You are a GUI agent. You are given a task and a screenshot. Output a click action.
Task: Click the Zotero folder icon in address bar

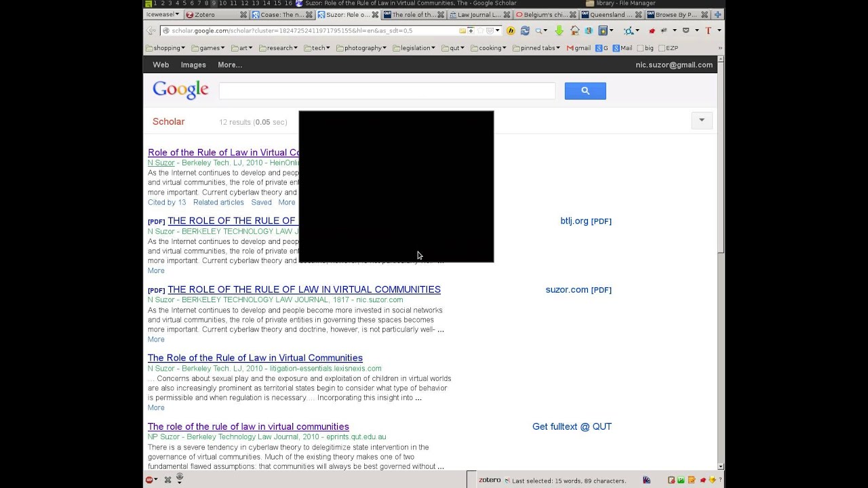(x=462, y=30)
